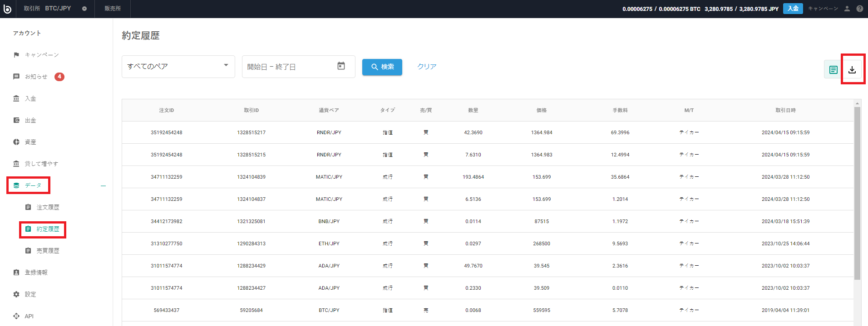Click date 2024/03/18 15:51:39
Viewport: 868px width, 326px height.
(x=785, y=221)
